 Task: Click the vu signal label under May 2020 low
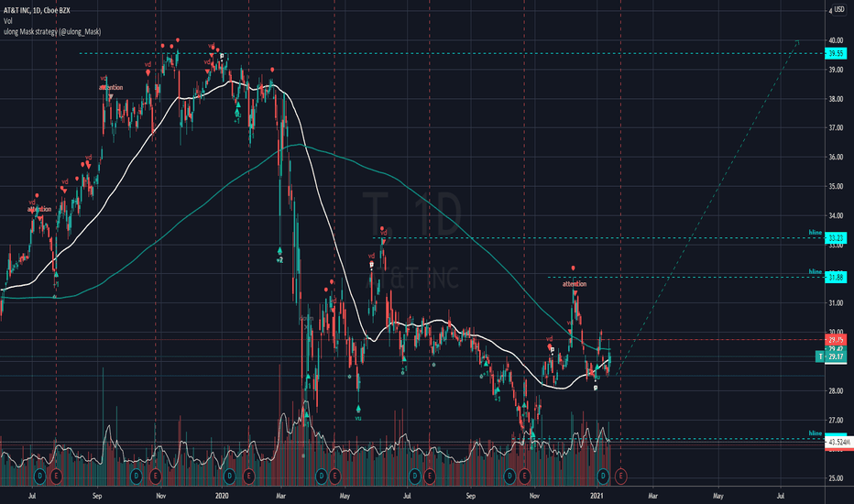[x=358, y=419]
